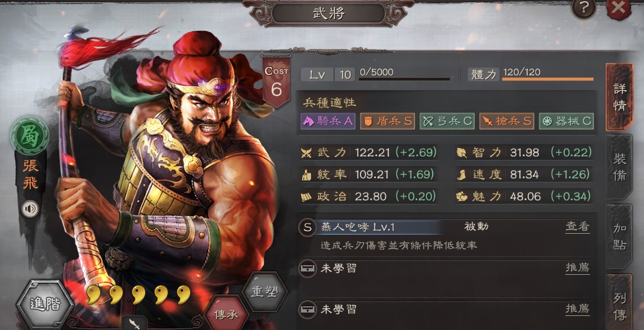Tap the green 蜀 faction emblem
Viewport: 644px width, 330px height.
coord(30,136)
